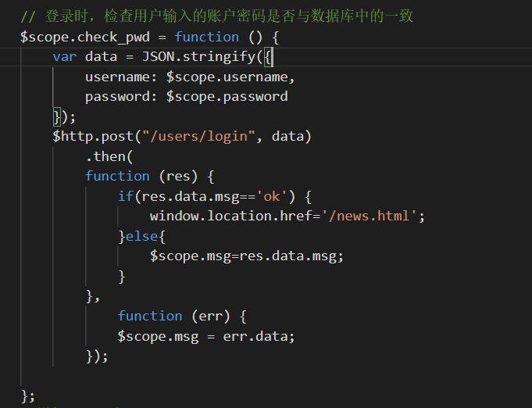Click the final '};' closing line
Viewport: 532px width, 408px height.
tap(28, 396)
